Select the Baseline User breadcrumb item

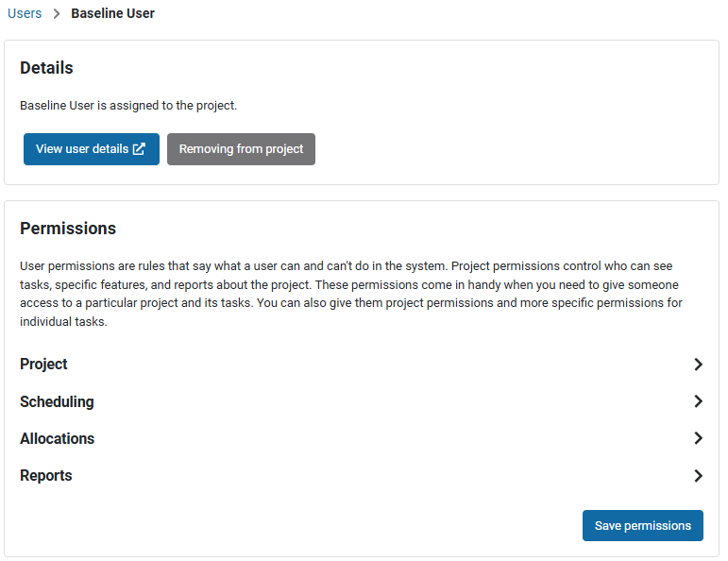[x=112, y=14]
